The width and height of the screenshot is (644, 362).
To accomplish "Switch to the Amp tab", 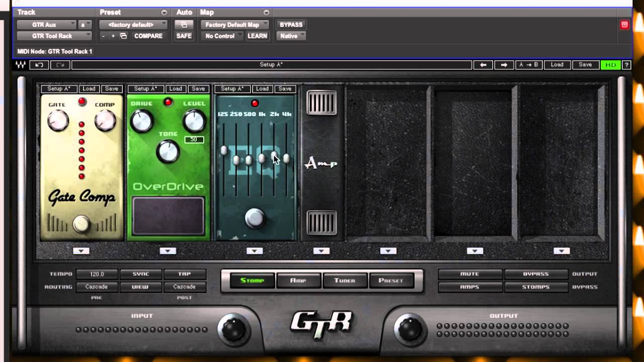I will (x=298, y=281).
